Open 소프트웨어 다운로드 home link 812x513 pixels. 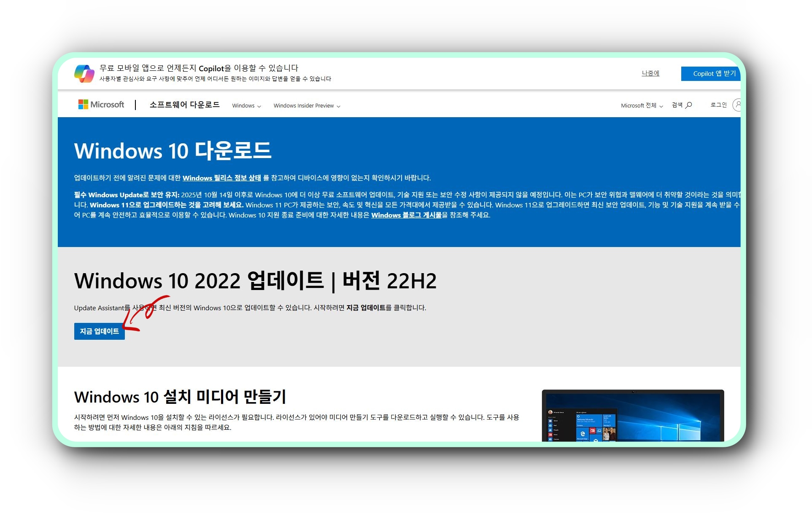click(x=185, y=105)
